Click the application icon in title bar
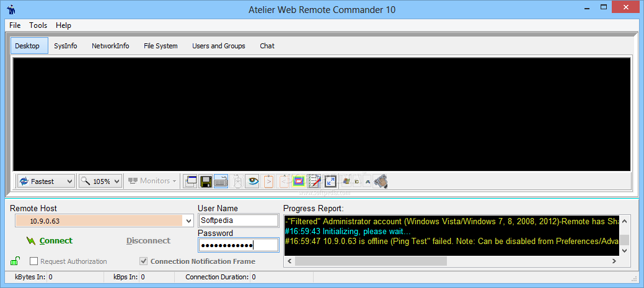Image resolution: width=644 pixels, height=288 pixels. point(12,9)
